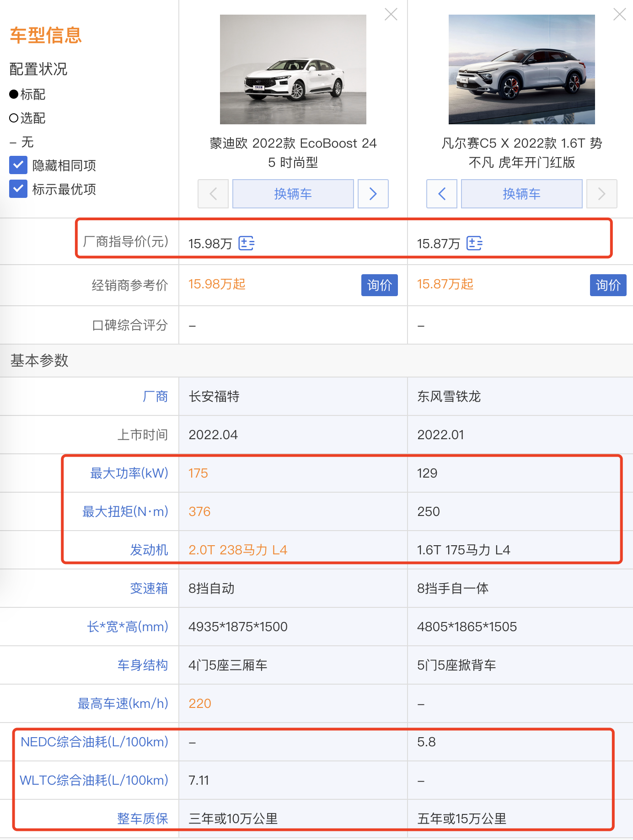
Task: Click 询价 for the 15.87万起 price
Action: pyautogui.click(x=608, y=285)
